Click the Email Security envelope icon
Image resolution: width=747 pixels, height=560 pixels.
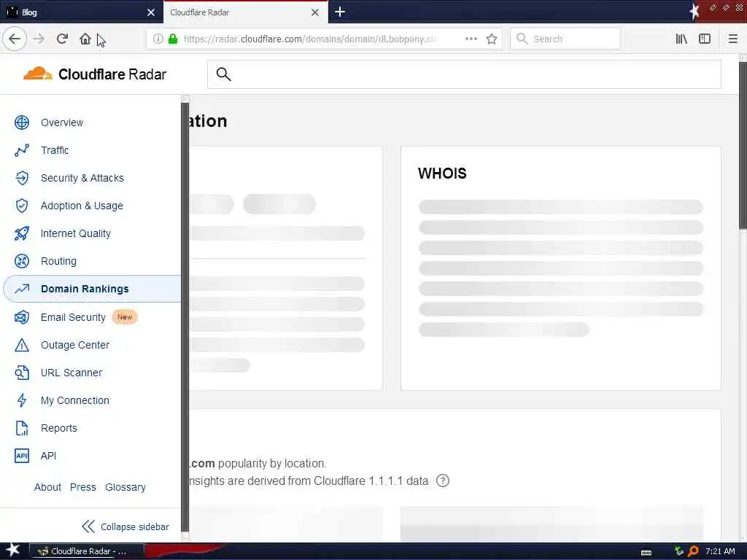[21, 316]
